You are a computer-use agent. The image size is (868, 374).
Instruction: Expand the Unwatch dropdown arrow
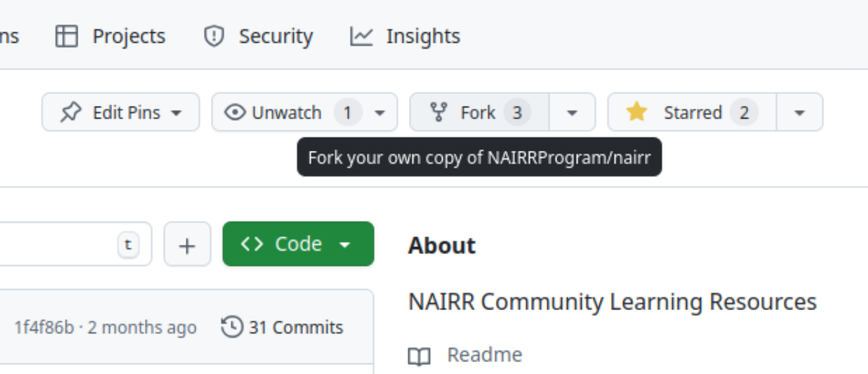pos(379,113)
